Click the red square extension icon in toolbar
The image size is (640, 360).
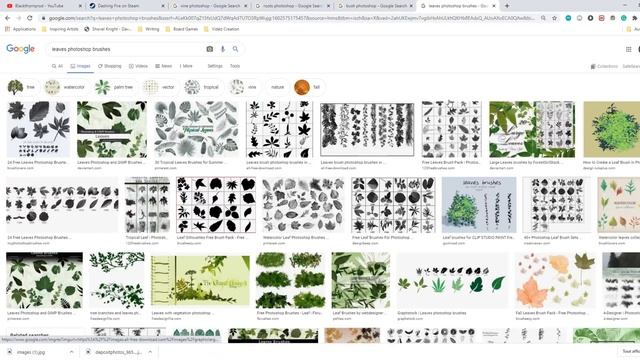[x=602, y=18]
